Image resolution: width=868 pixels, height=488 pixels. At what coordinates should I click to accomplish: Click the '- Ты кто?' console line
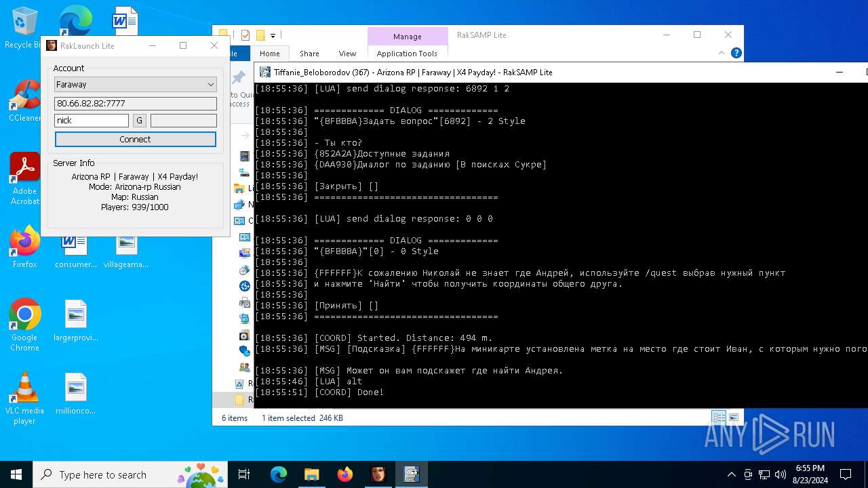pos(309,142)
